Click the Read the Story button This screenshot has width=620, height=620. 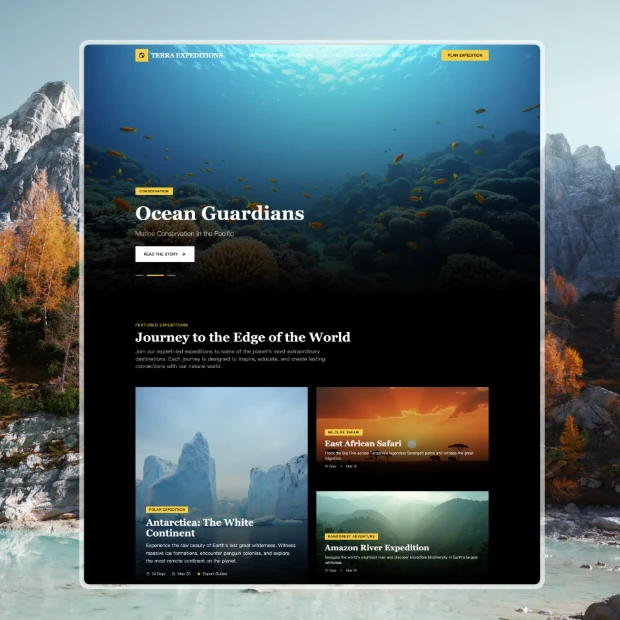pyautogui.click(x=165, y=254)
